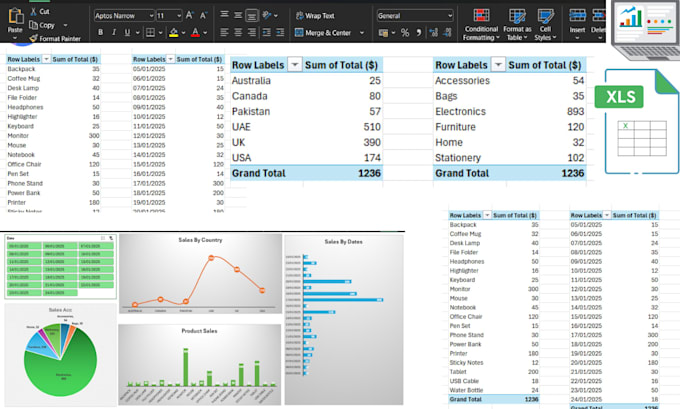Toggle Align Left horizontal alignment
The height and width of the screenshot is (409, 680).
click(224, 32)
